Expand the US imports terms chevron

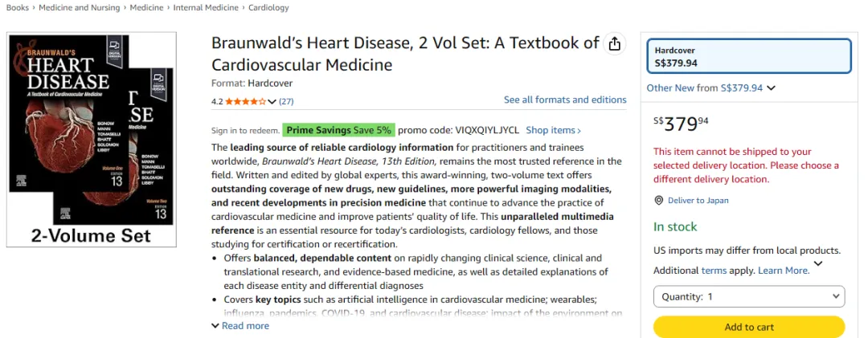[x=818, y=263]
